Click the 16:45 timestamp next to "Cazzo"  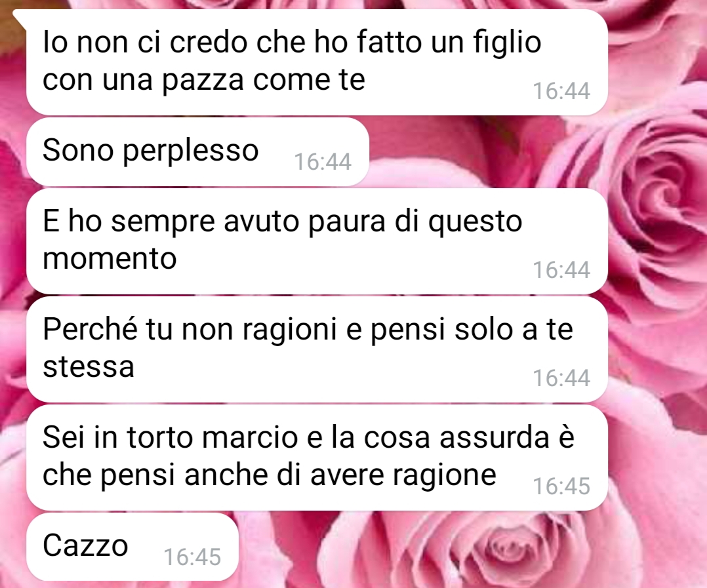[x=192, y=557]
